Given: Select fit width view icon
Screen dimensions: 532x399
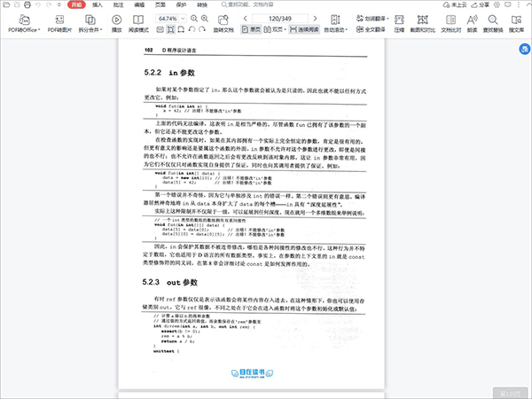Looking at the screenshot, I should [x=181, y=29].
